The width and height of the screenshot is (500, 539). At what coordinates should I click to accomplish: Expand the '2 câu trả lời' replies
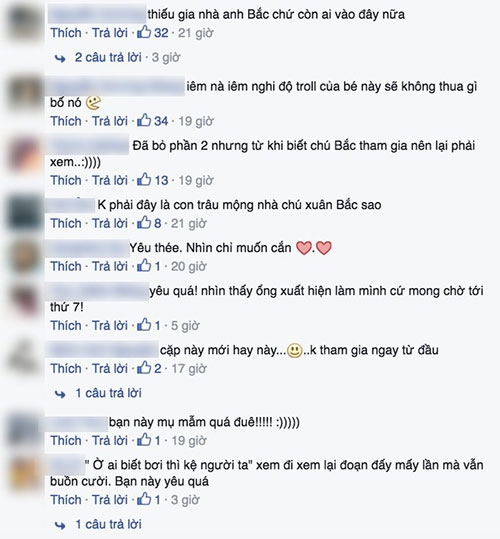tap(108, 57)
